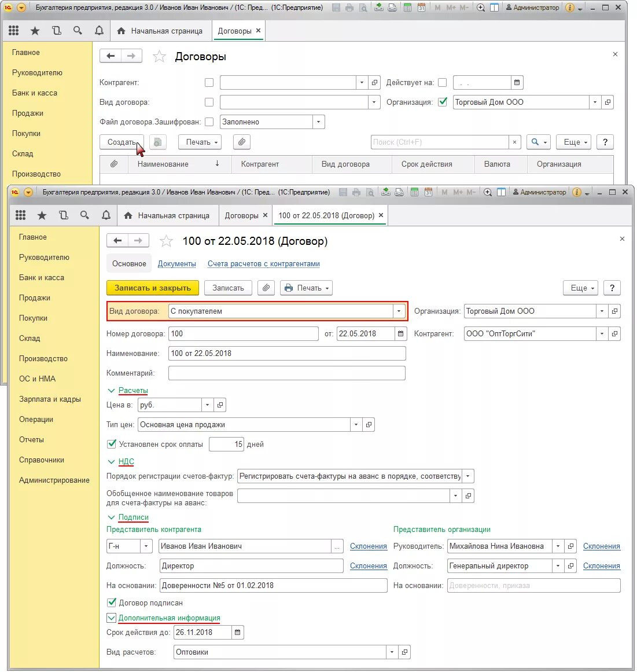Click Записать button

228,288
